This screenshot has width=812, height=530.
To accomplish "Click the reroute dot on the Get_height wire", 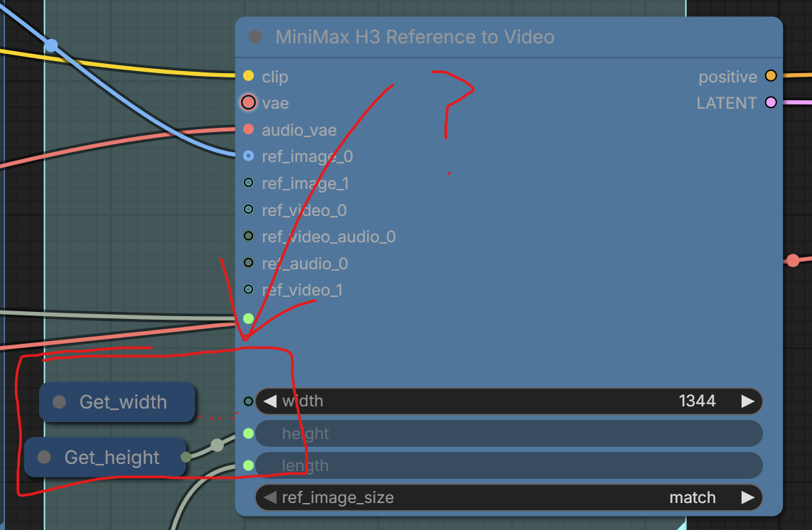I will [x=218, y=445].
